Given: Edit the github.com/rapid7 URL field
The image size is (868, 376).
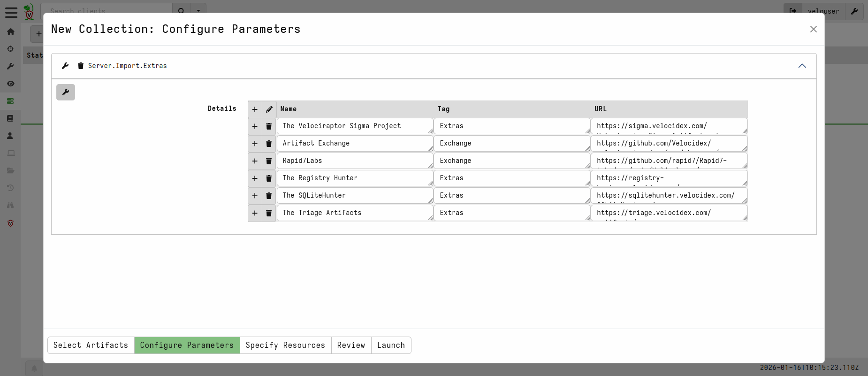Looking at the screenshot, I should tap(670, 161).
